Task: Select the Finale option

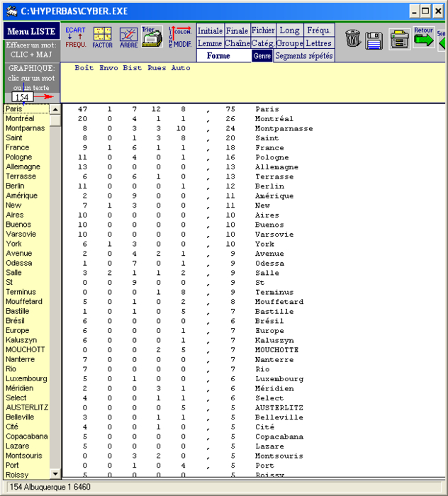Action: pos(237,30)
